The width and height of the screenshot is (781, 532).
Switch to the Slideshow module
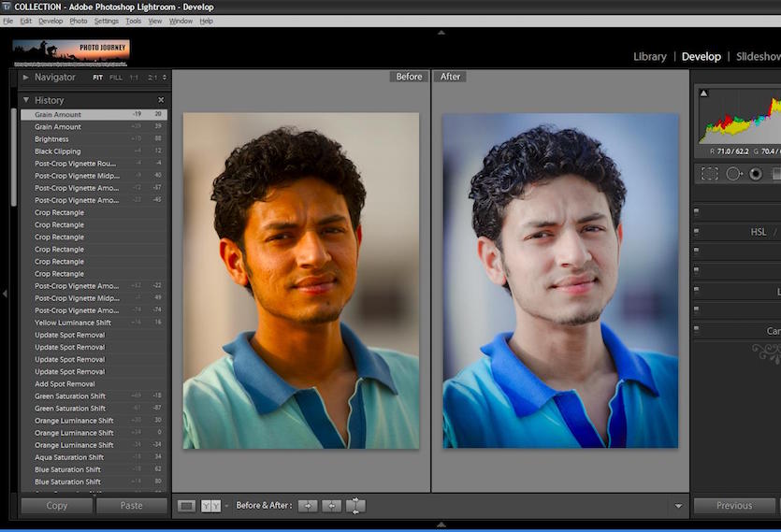pos(759,57)
